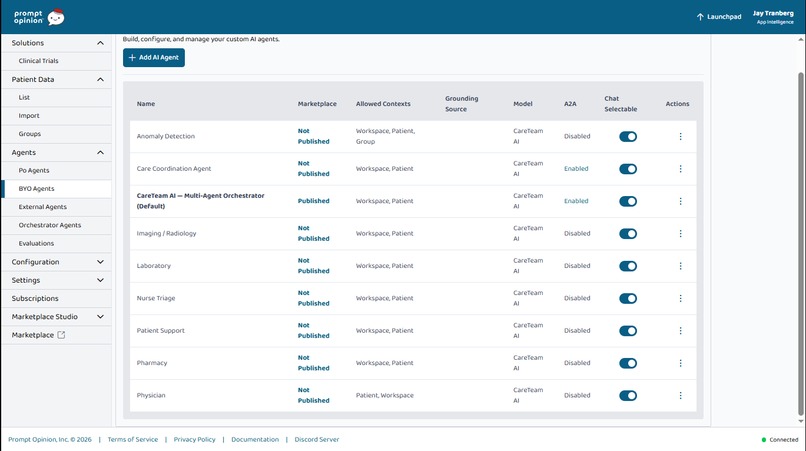Open actions menu for Laboratory agent
The height and width of the screenshot is (451, 806).
[680, 266]
